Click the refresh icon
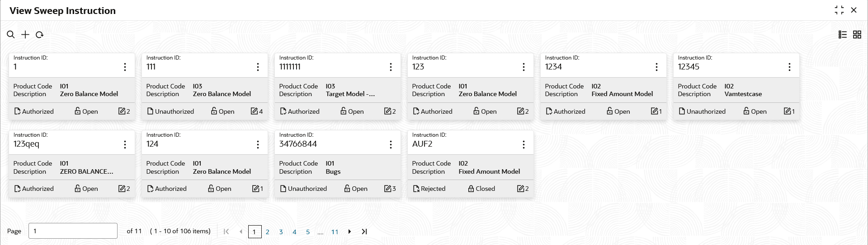868x245 pixels. tap(39, 35)
